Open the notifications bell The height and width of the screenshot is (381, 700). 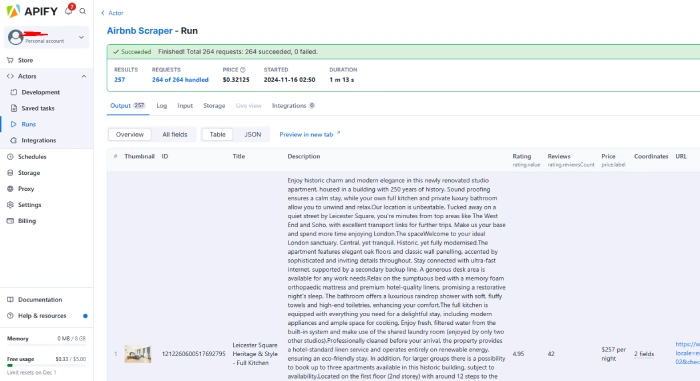click(x=69, y=10)
